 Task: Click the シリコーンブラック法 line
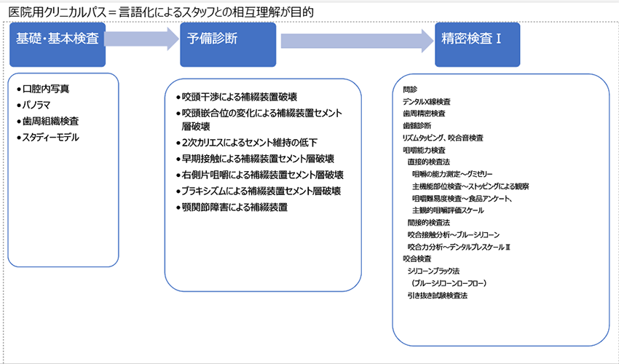(x=433, y=272)
